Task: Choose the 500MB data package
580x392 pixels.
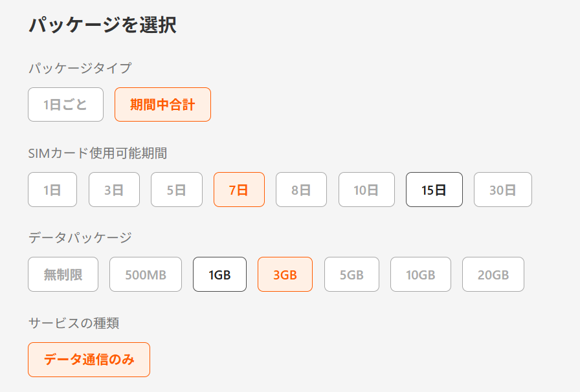Action: (x=146, y=274)
